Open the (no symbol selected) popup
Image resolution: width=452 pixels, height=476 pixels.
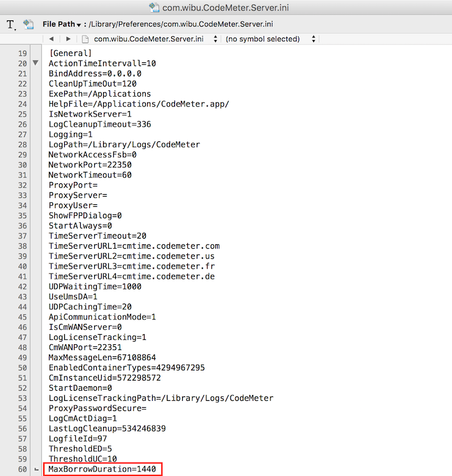pos(271,39)
